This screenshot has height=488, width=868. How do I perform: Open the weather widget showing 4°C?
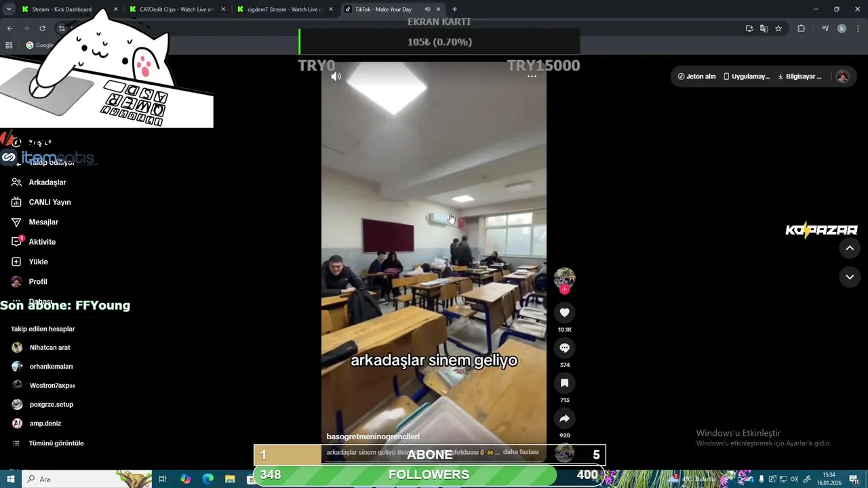click(693, 479)
